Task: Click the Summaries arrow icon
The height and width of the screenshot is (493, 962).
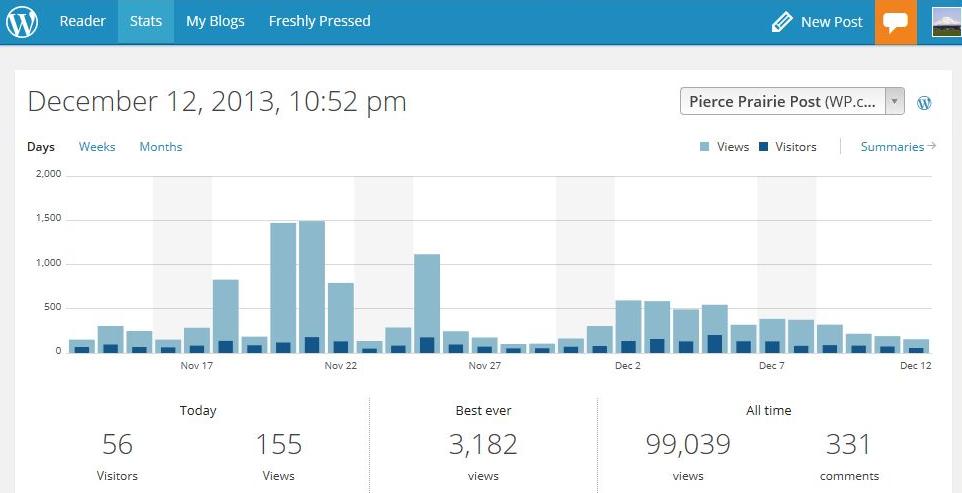Action: (931, 146)
